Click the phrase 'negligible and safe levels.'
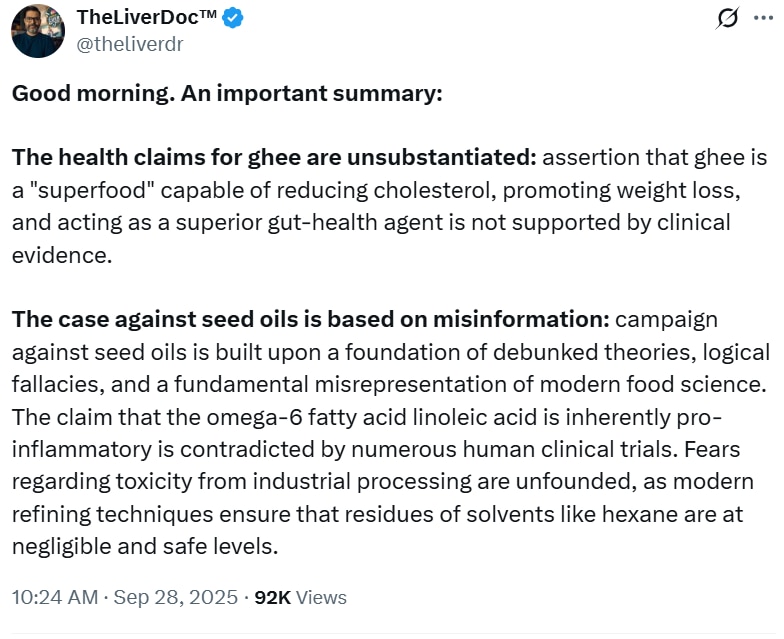Image resolution: width=784 pixels, height=639 pixels. pos(144,546)
